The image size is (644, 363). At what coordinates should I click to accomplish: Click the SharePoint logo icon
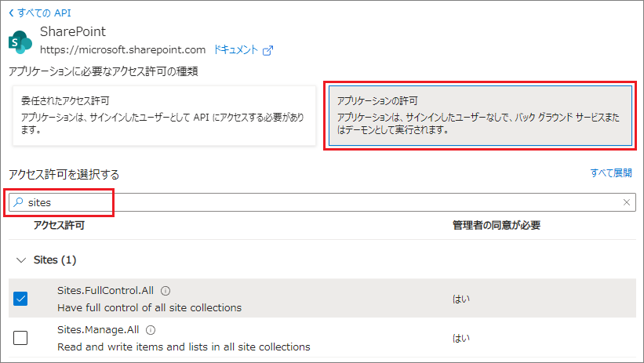click(x=20, y=41)
